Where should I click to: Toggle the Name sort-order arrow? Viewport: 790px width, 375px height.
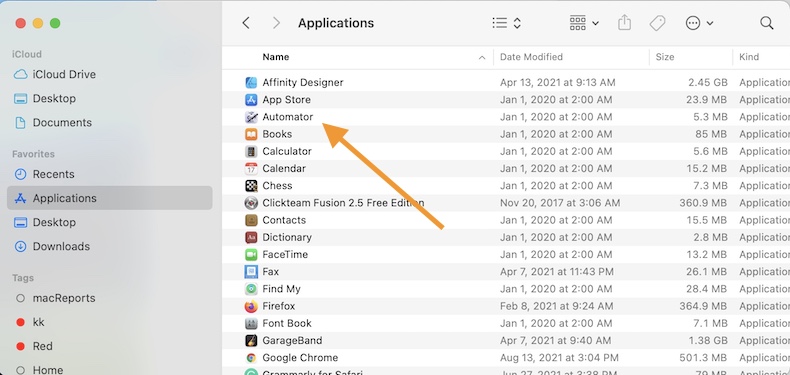[482, 57]
